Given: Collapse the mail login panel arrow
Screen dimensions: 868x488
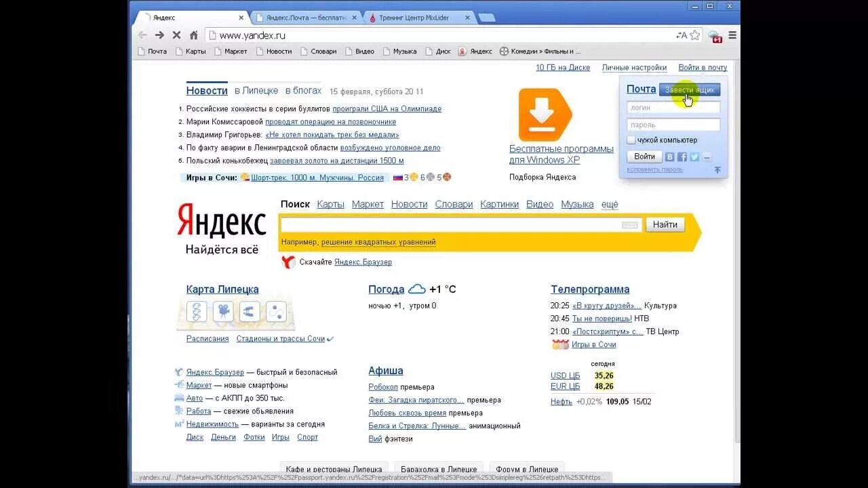Looking at the screenshot, I should click(x=717, y=170).
